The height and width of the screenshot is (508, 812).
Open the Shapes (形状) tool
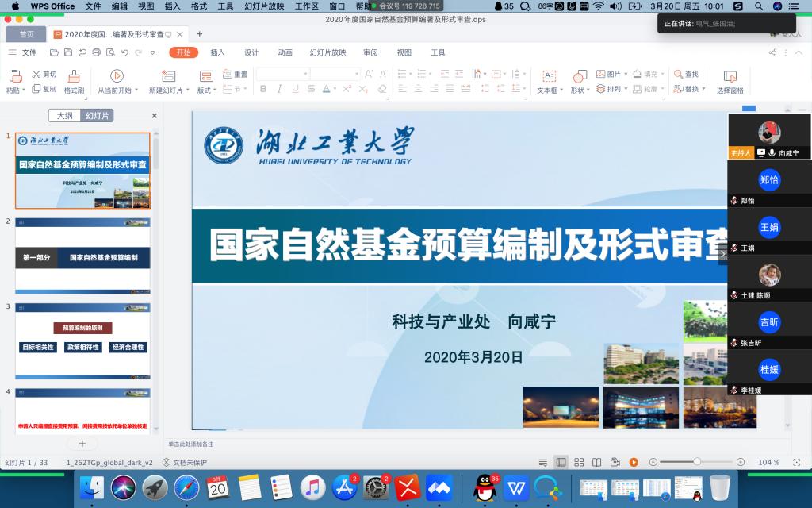point(578,76)
